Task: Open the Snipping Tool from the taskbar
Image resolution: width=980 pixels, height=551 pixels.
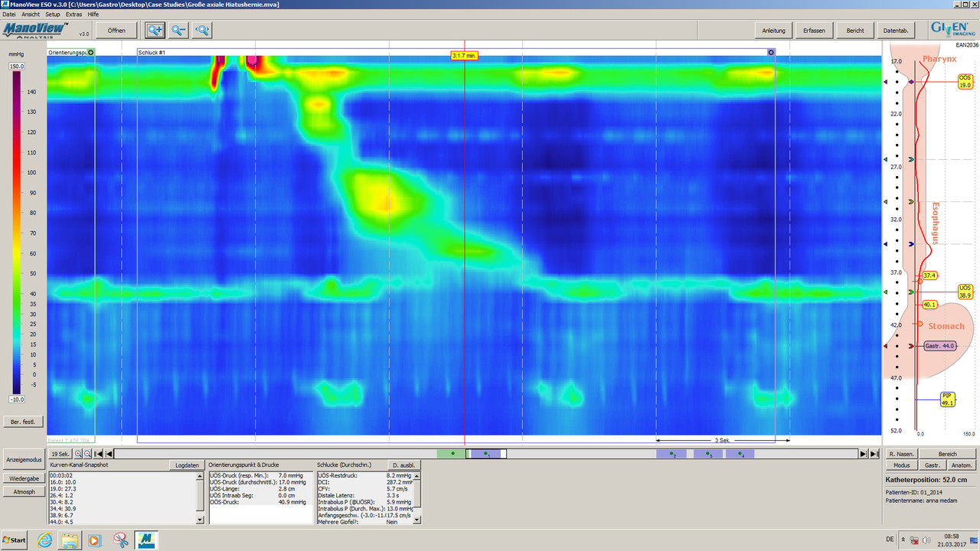Action: 121,540
